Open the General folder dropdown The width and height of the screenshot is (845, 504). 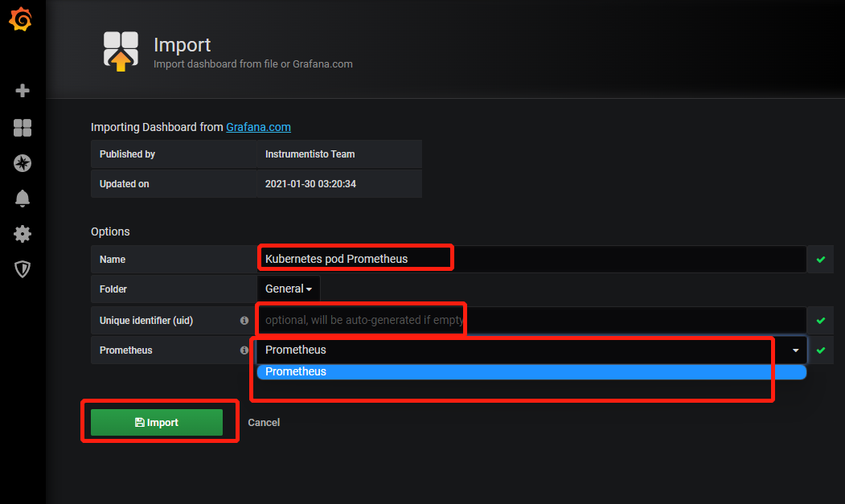pos(289,289)
